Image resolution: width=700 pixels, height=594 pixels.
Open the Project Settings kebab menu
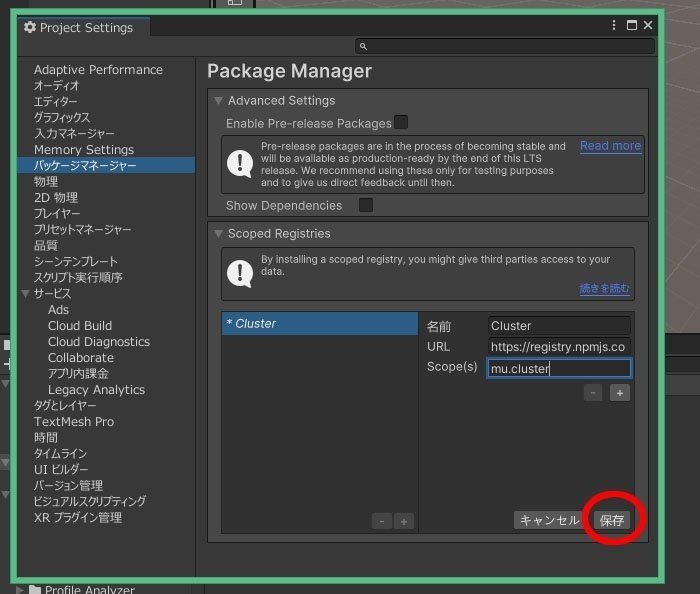pyautogui.click(x=614, y=25)
